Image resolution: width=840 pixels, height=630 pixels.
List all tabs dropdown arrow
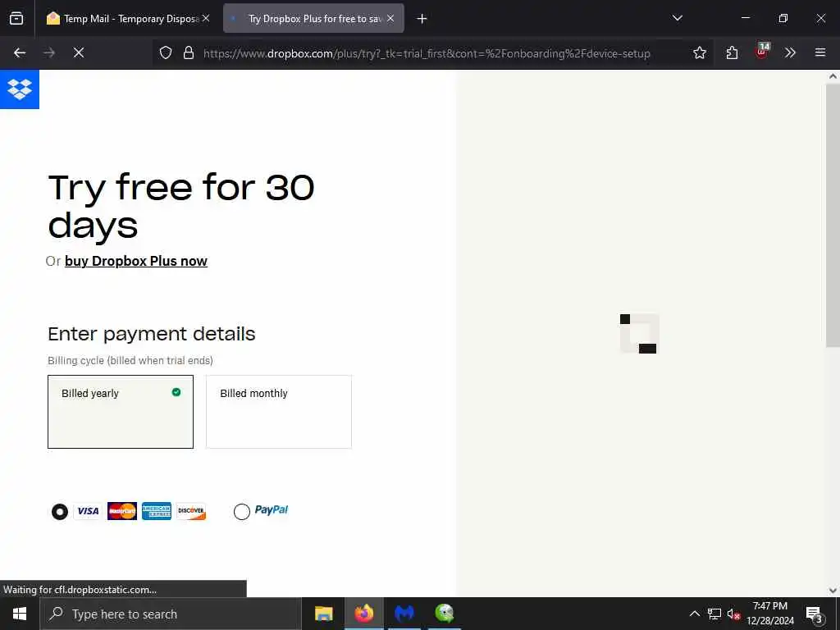point(677,18)
